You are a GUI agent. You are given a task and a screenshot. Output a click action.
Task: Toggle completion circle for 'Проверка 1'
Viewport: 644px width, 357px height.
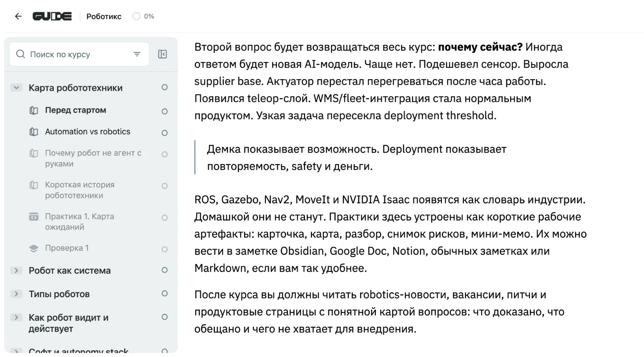165,249
